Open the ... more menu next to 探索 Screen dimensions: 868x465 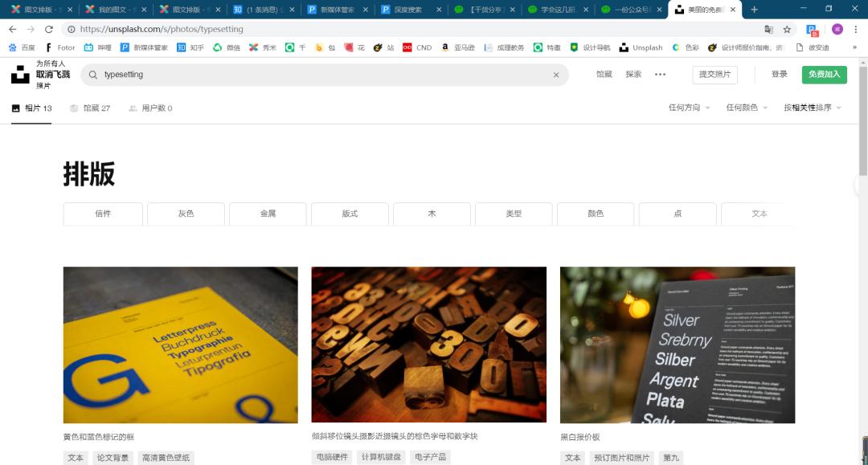(661, 74)
